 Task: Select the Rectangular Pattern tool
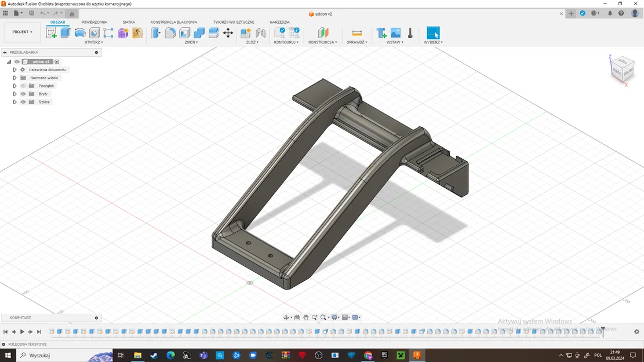[x=108, y=33]
